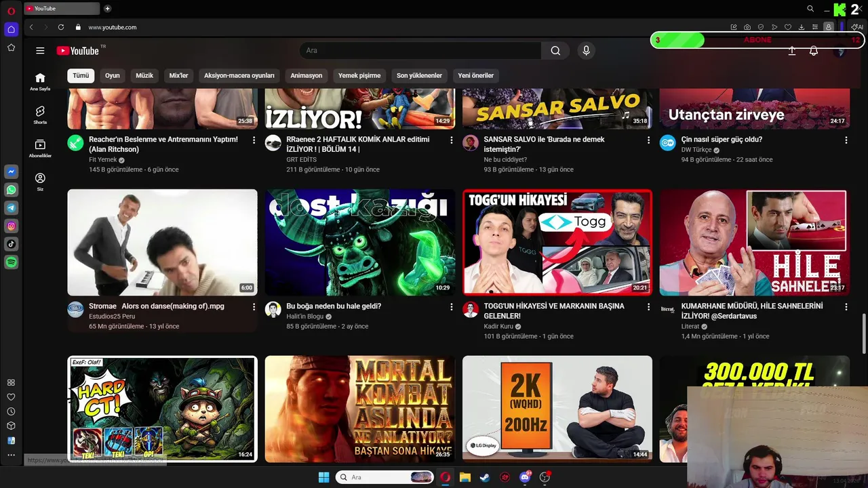
Task: Open the Opera AI assistant button
Action: [x=857, y=27]
